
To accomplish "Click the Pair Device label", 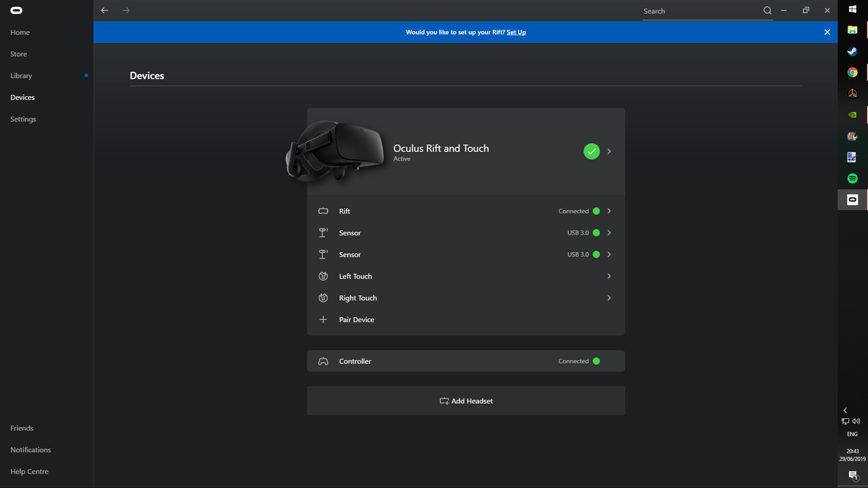I will coord(357,319).
